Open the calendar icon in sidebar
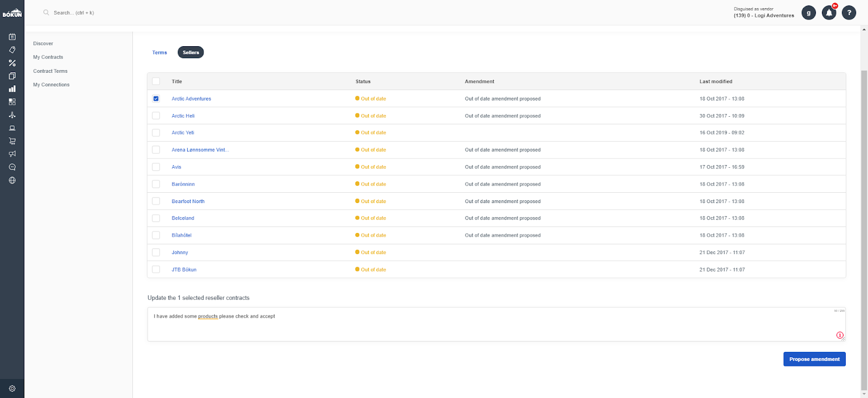 pos(12,37)
